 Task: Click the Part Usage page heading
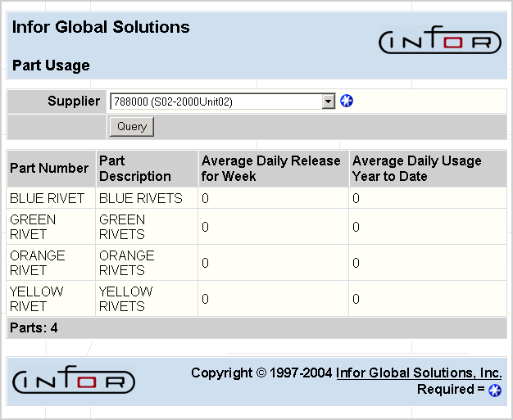pos(51,65)
